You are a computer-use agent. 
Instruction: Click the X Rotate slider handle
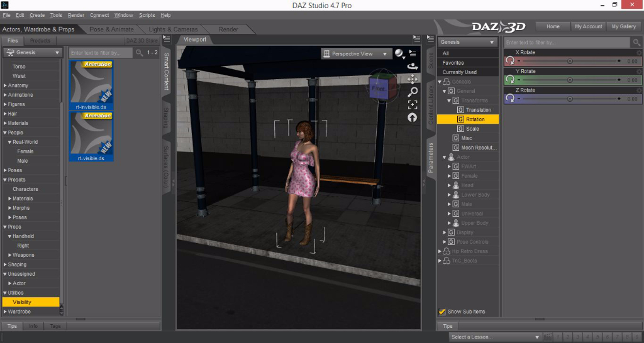(x=570, y=61)
